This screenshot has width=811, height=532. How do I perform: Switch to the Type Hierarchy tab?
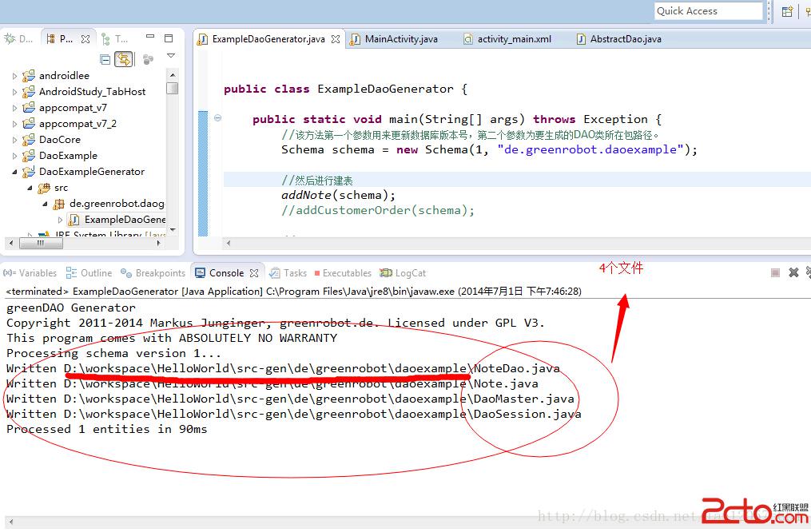pyautogui.click(x=114, y=39)
